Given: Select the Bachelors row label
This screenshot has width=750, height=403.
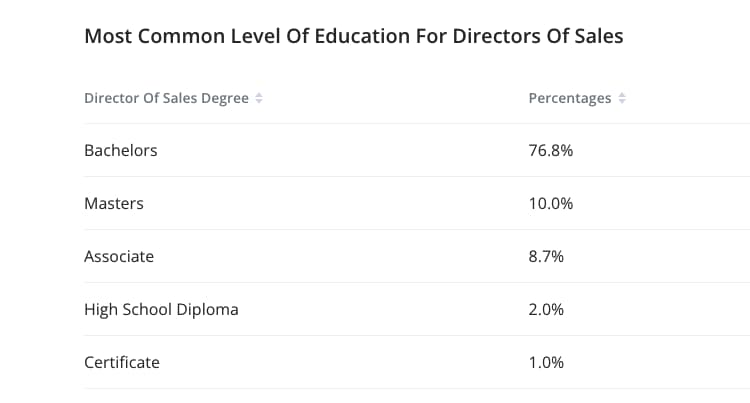Looking at the screenshot, I should point(121,150).
